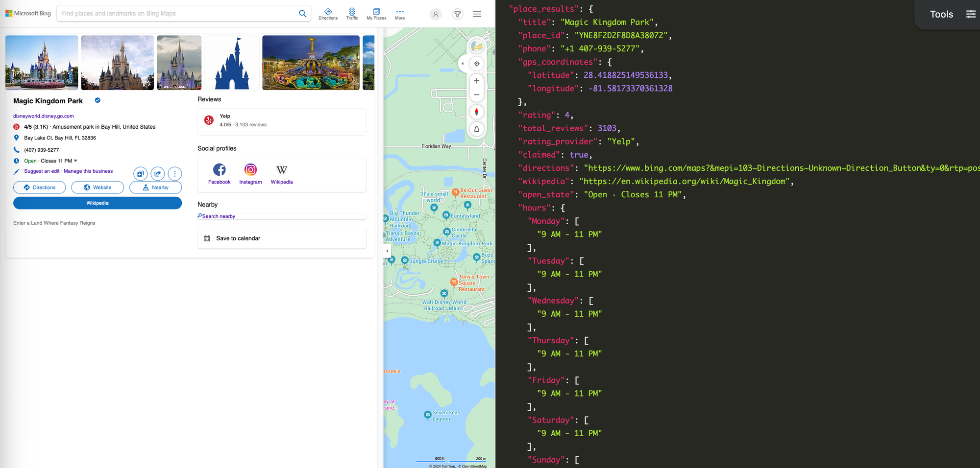Click the Website pill button
This screenshot has height=468, width=980.
click(98, 187)
